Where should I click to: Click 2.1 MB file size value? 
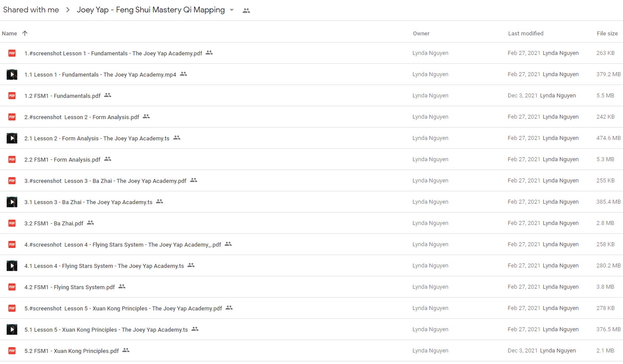[605, 351]
